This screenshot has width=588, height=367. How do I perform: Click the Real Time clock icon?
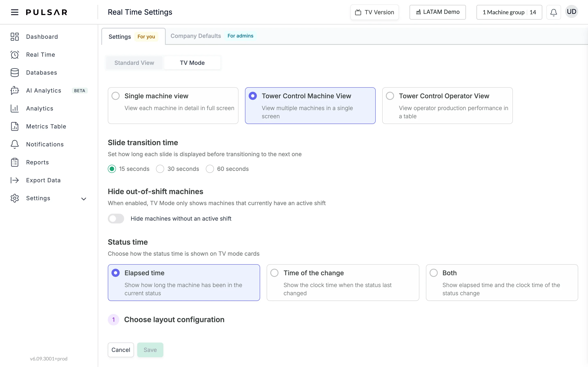(14, 55)
